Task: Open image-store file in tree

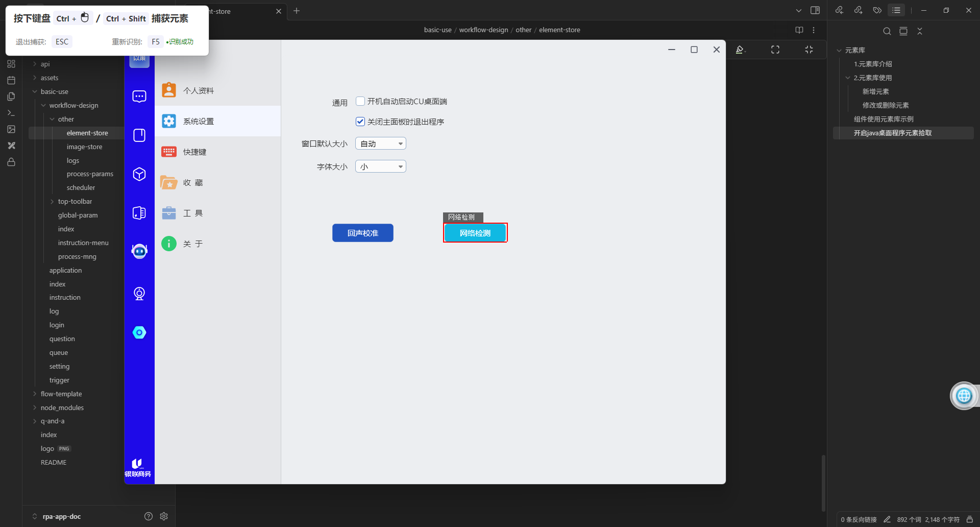Action: [x=84, y=147]
